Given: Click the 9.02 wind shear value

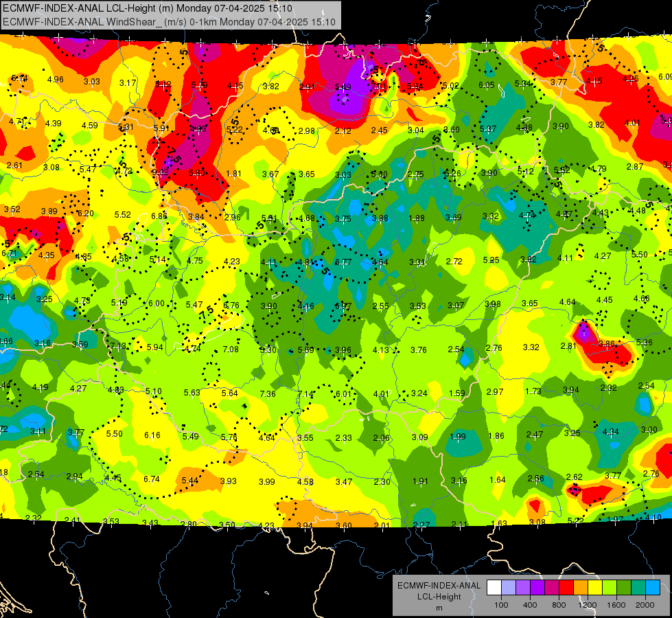Looking at the screenshot, I should [x=160, y=172].
